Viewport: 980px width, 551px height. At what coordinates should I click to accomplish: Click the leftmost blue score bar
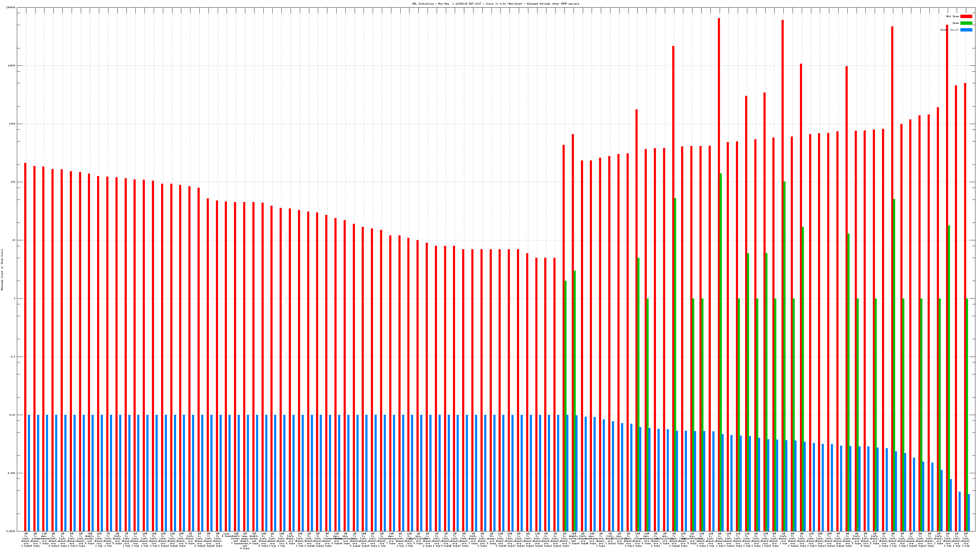29,471
